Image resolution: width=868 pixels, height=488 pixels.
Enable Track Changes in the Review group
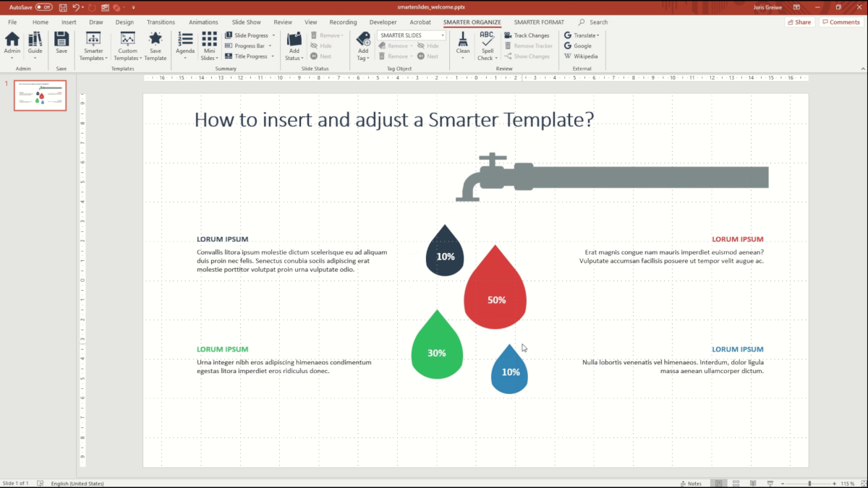click(527, 35)
